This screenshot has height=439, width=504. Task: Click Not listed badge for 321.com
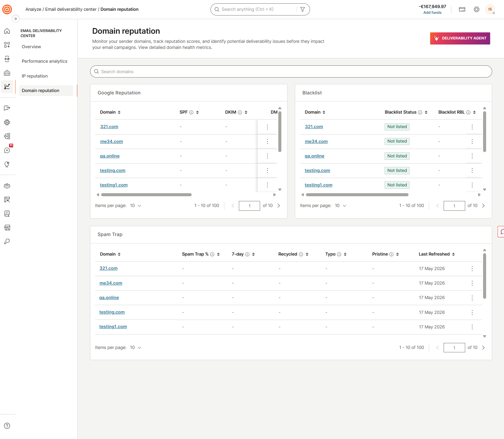[x=397, y=127]
